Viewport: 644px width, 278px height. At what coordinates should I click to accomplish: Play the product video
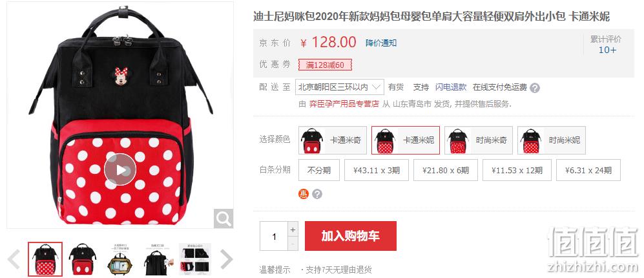(x=119, y=169)
